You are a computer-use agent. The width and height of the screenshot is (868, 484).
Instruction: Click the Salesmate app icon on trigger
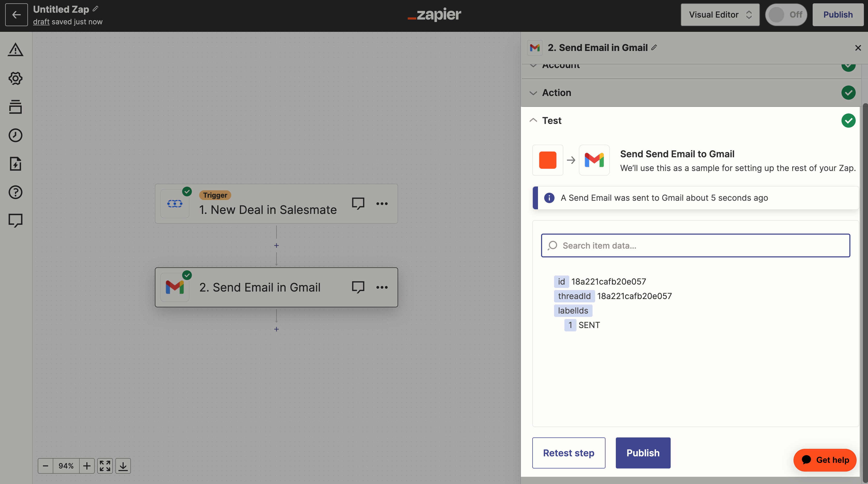click(175, 204)
